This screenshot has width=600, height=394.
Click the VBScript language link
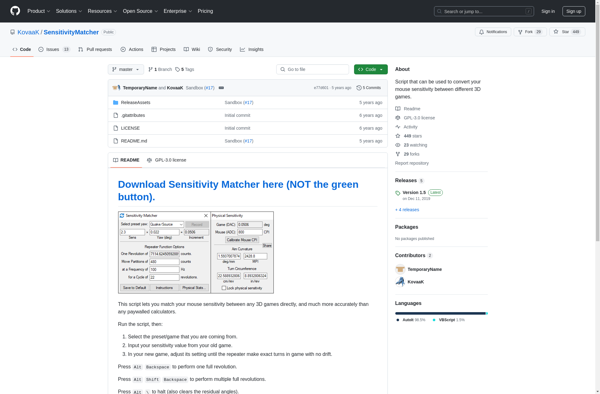pyautogui.click(x=448, y=320)
